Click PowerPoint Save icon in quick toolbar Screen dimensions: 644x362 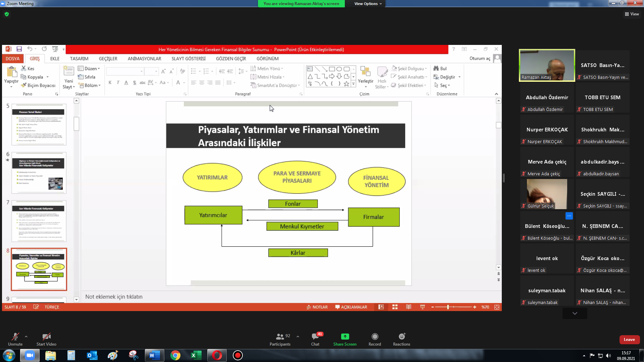coord(19,49)
